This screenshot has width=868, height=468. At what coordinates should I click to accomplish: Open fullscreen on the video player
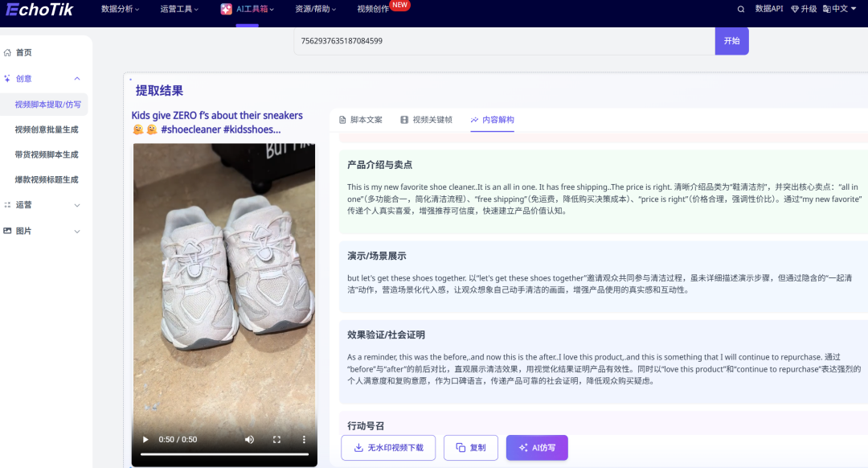point(276,439)
